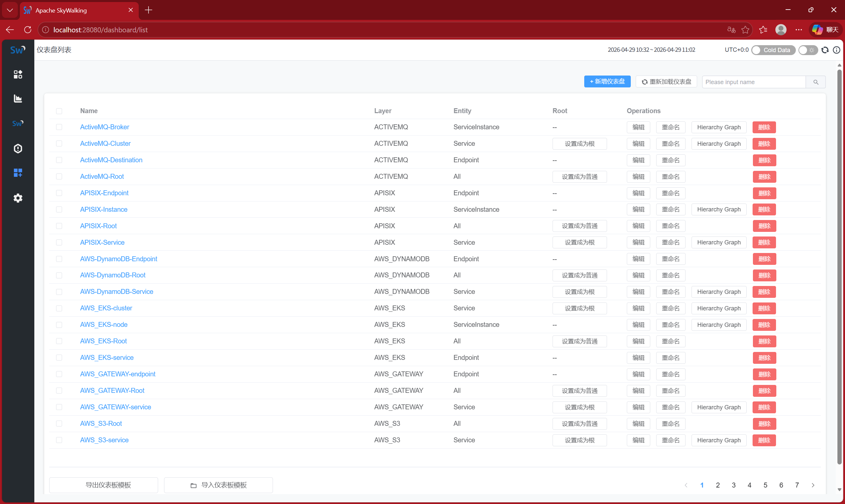Expand the browser tab list chevron

click(10, 10)
